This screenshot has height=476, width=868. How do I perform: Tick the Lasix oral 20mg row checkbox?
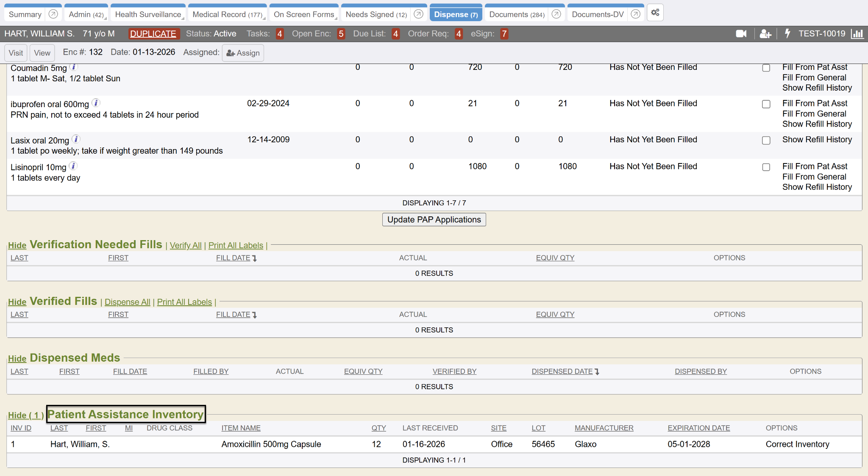point(766,140)
